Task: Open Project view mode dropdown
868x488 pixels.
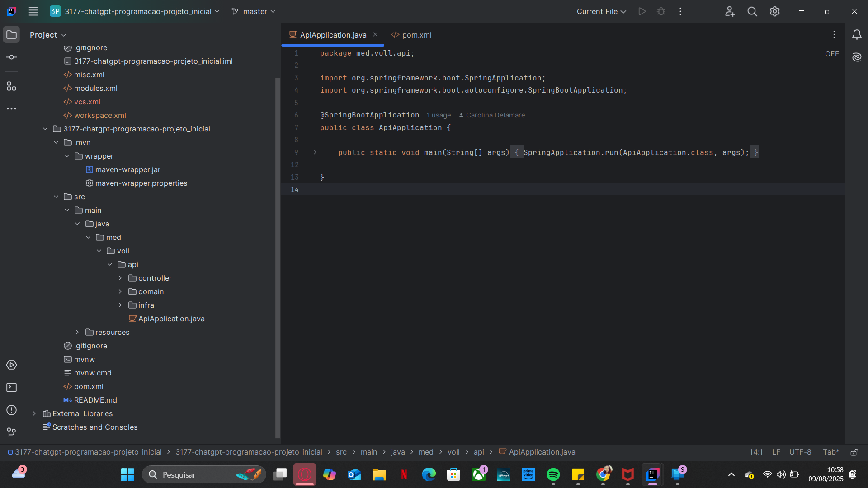Action: pos(48,35)
